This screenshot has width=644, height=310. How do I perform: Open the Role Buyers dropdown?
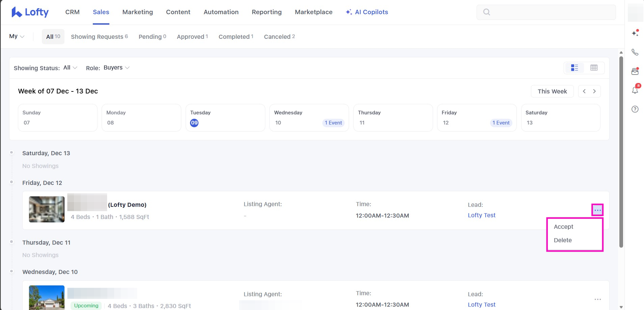(116, 68)
